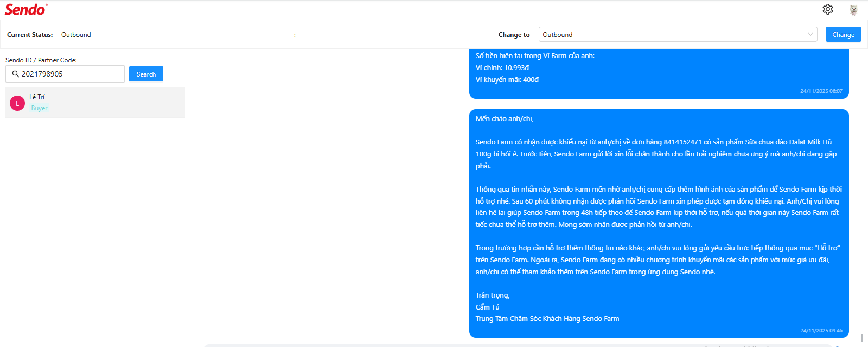Click the Change to label
The height and width of the screenshot is (347, 868).
click(514, 34)
